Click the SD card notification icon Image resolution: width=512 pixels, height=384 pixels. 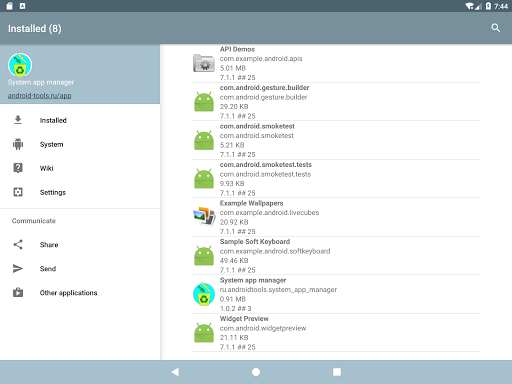click(9, 6)
